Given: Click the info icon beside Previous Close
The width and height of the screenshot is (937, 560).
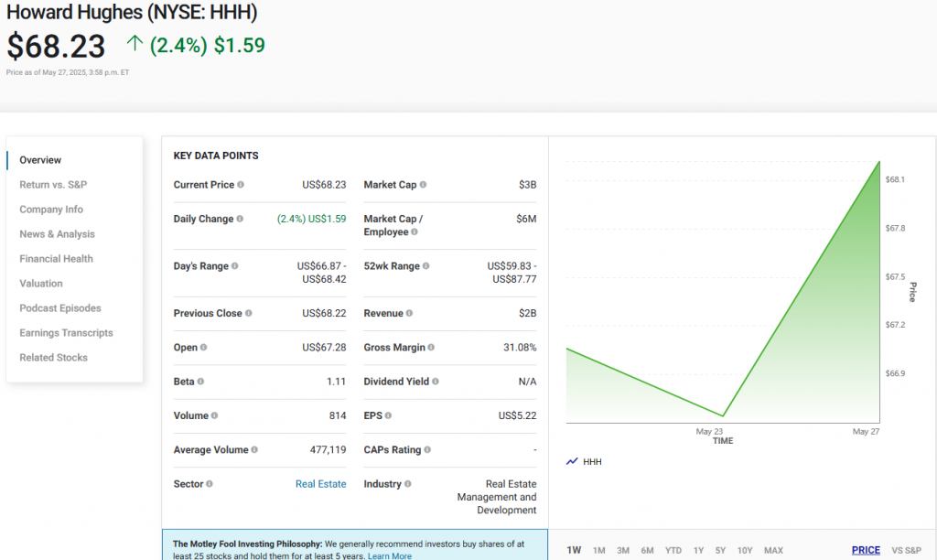Looking at the screenshot, I should click(x=249, y=313).
